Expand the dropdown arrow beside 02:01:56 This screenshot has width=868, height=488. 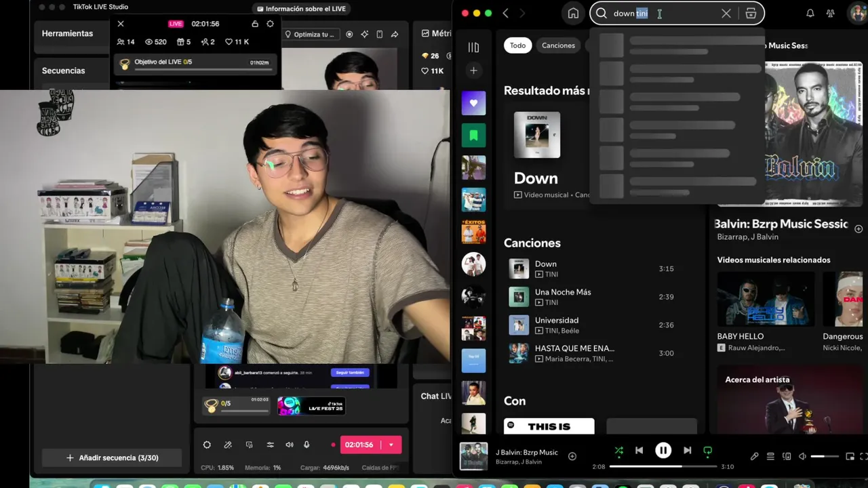click(x=391, y=445)
